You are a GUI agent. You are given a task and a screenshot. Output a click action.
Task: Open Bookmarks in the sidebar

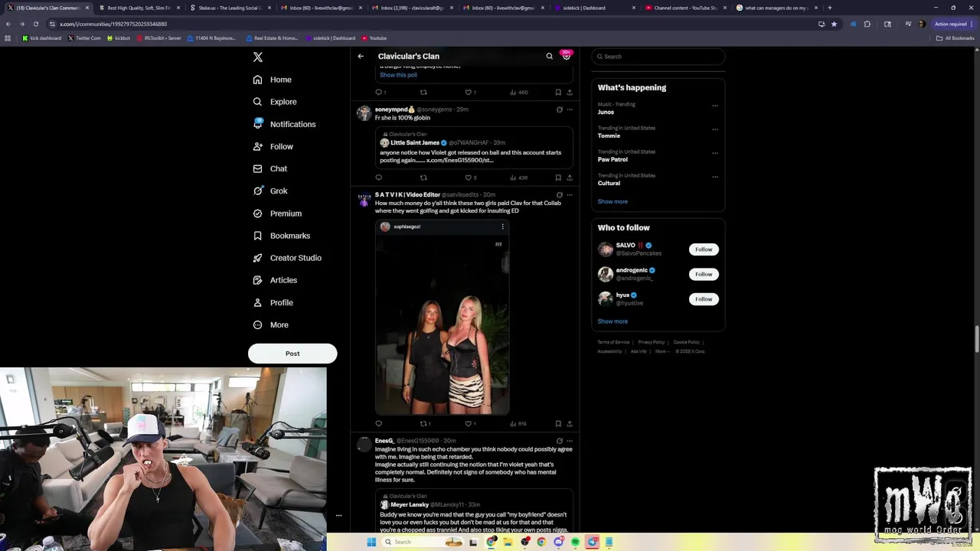[x=281, y=236]
